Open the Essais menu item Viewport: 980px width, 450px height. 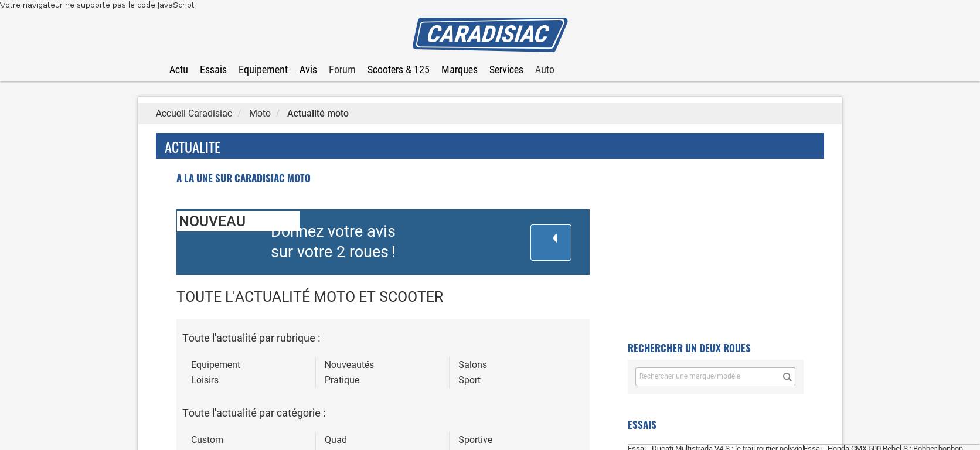point(213,70)
